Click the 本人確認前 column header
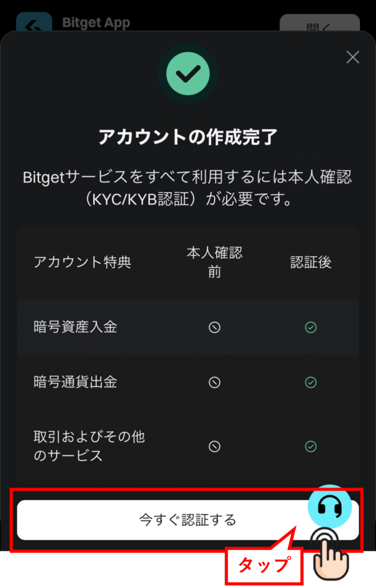 pos(214,262)
